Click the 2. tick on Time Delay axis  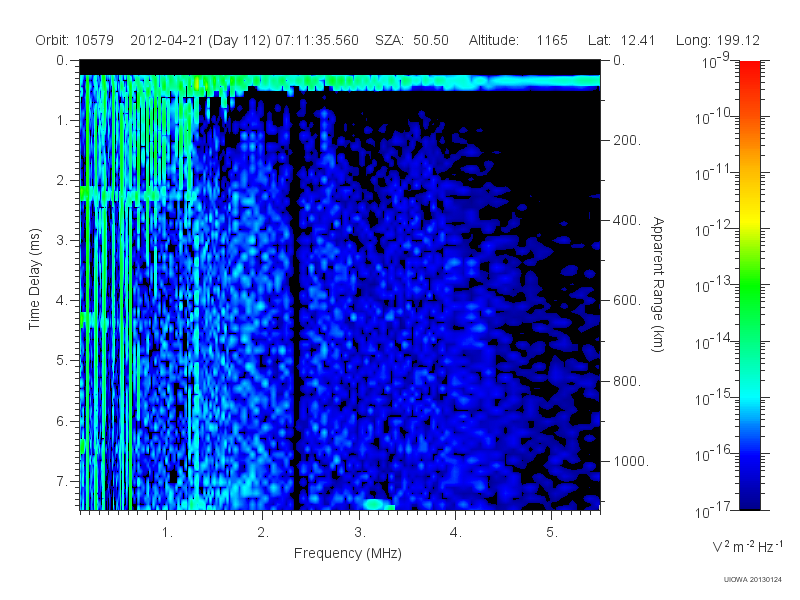pos(62,181)
